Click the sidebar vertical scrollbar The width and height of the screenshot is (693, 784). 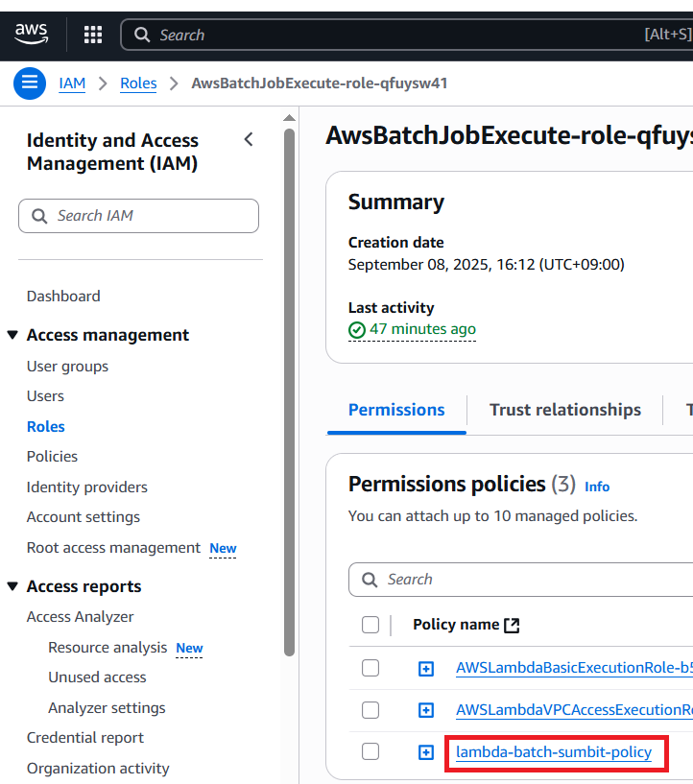pos(290,384)
